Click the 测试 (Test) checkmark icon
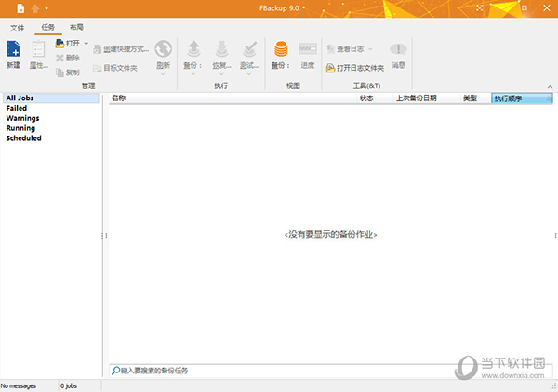The image size is (558, 392). [249, 48]
